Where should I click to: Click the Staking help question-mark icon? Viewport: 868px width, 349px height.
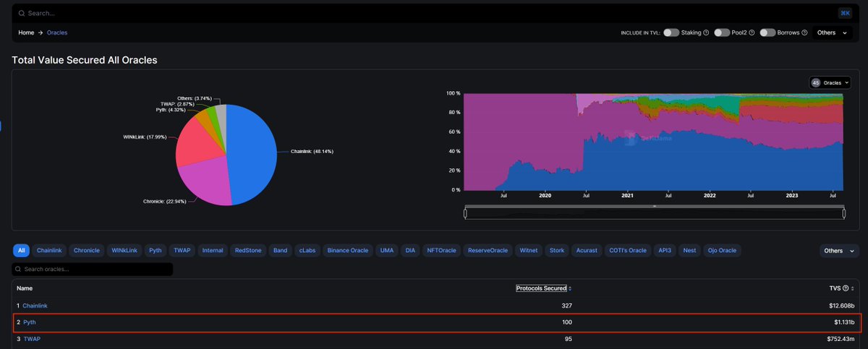[x=706, y=33]
